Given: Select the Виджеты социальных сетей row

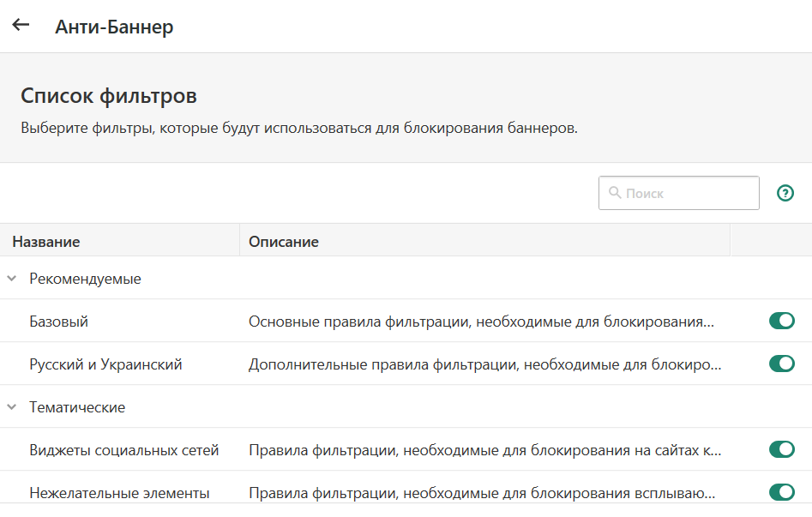Looking at the screenshot, I should pos(124,450).
